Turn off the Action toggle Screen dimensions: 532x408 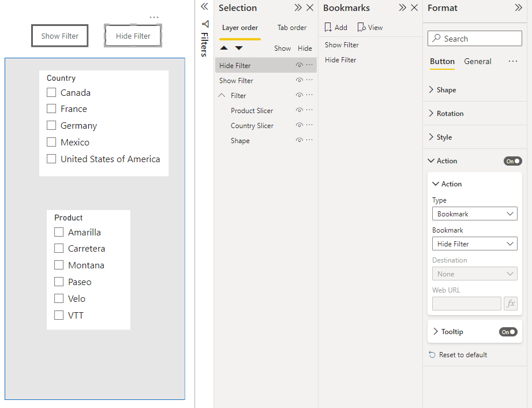(x=512, y=161)
